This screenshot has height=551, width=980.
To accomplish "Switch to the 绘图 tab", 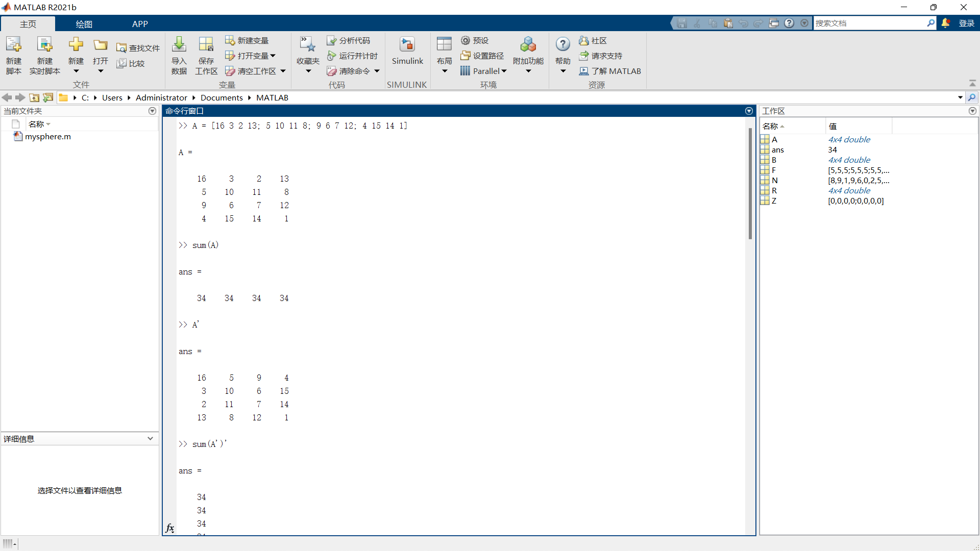I will [x=84, y=24].
